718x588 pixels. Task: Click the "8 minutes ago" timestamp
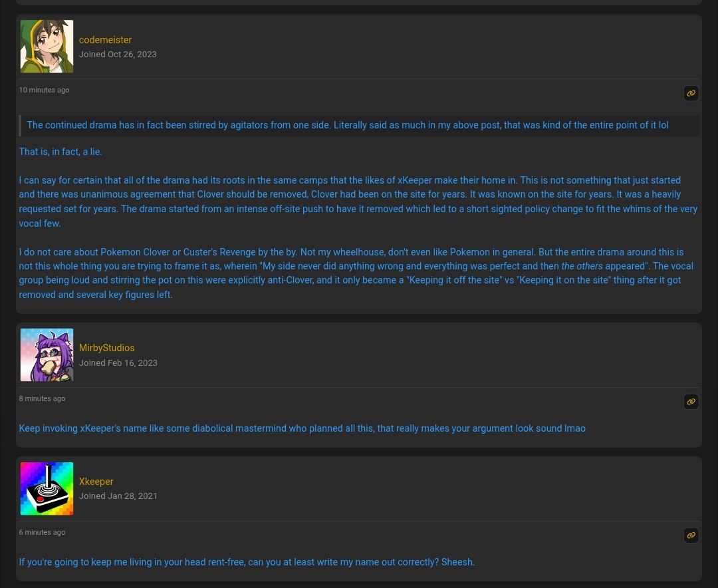pos(42,398)
